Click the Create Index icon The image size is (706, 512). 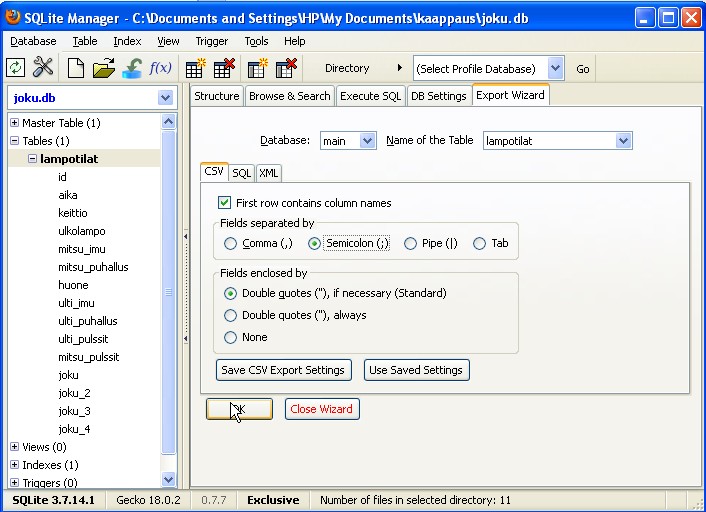pos(257,68)
